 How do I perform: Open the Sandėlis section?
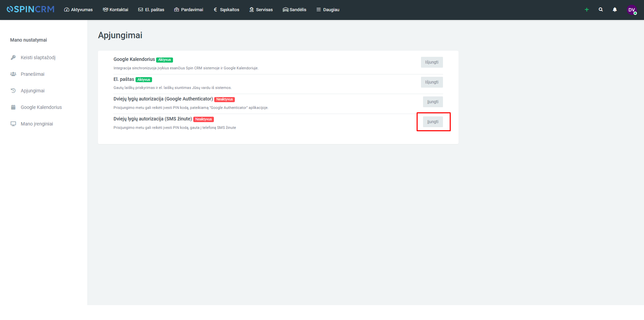[295, 10]
